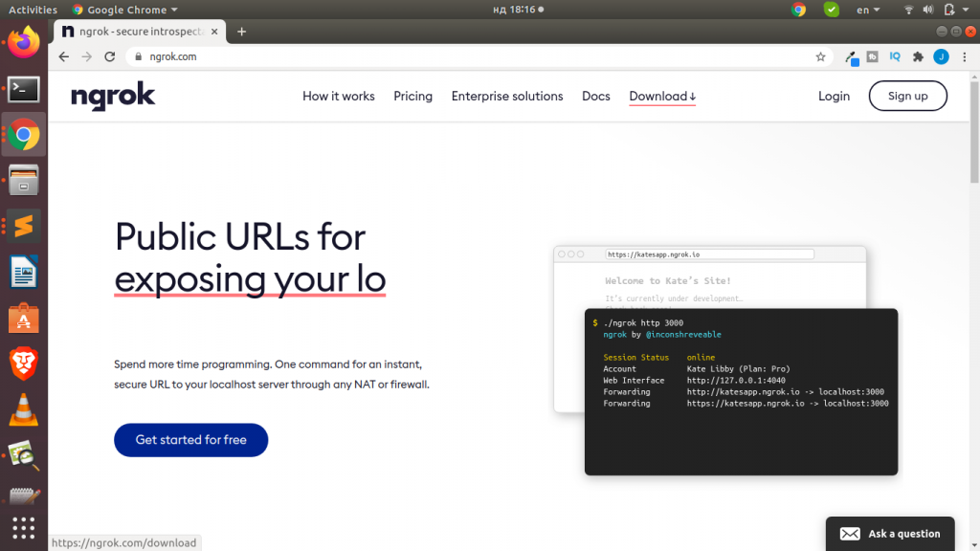Image resolution: width=980 pixels, height=551 pixels.
Task: Open the Download menu in the navbar
Action: tap(660, 96)
